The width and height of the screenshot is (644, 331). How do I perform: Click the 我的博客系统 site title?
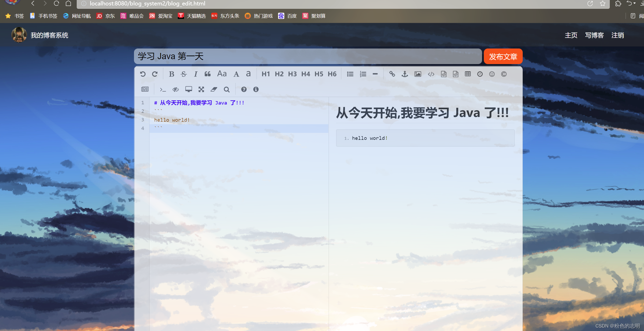(x=49, y=35)
